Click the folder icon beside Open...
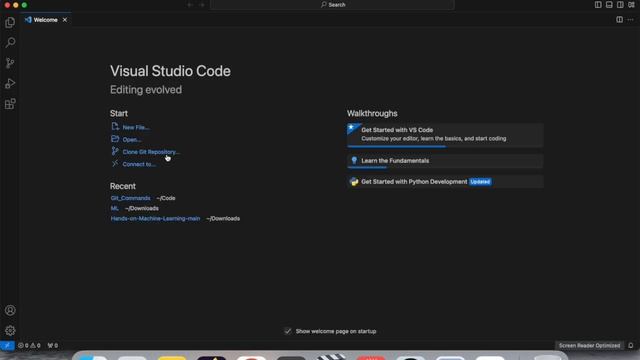Screen dimensions: 640x360 [115, 139]
